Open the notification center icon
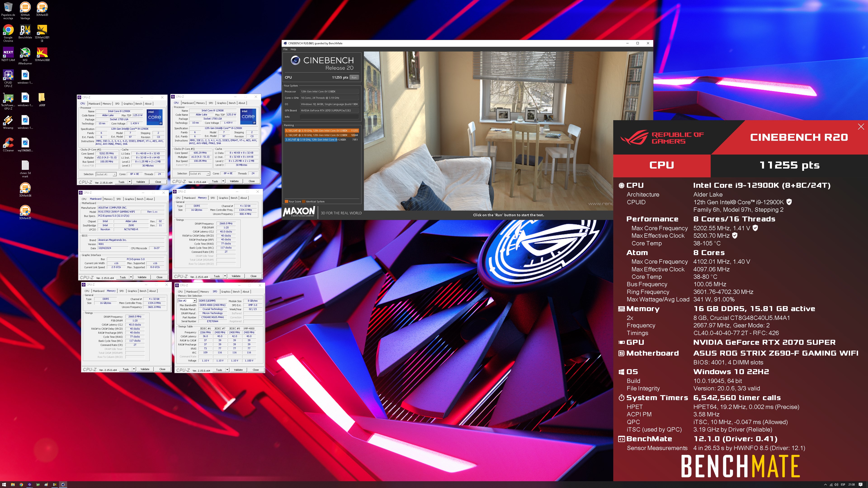 [x=860, y=485]
